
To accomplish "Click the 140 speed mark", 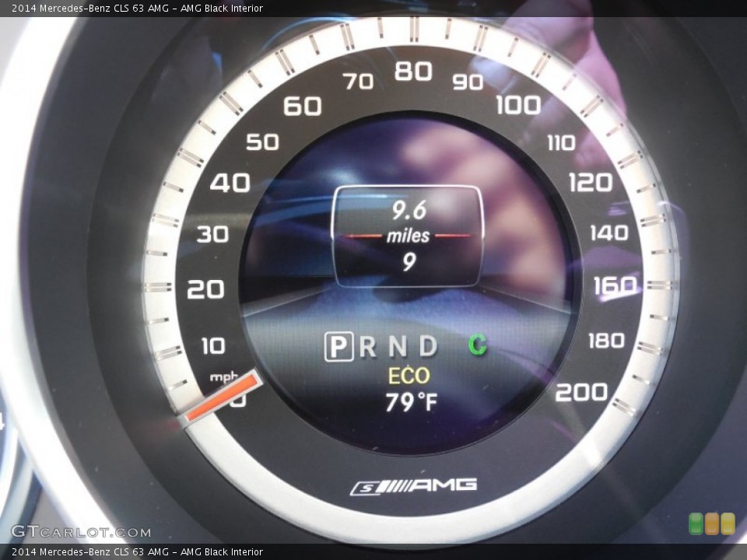I will [608, 233].
